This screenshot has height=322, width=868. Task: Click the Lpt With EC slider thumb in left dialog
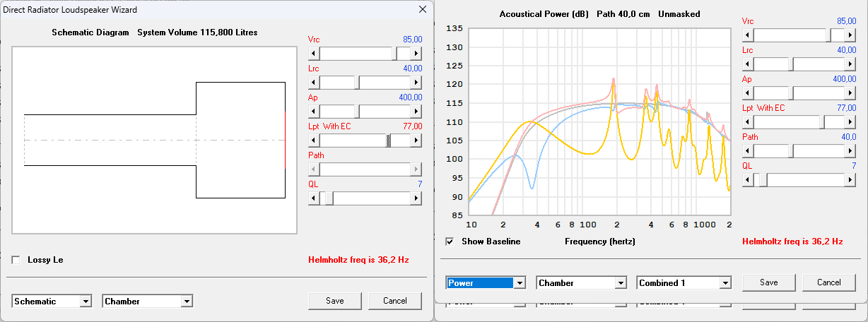tap(388, 141)
